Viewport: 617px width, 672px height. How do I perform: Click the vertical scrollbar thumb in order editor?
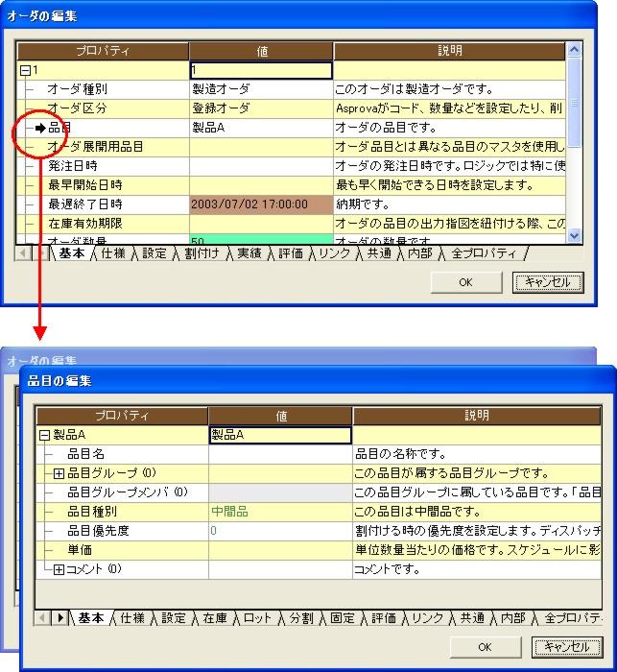tap(574, 103)
